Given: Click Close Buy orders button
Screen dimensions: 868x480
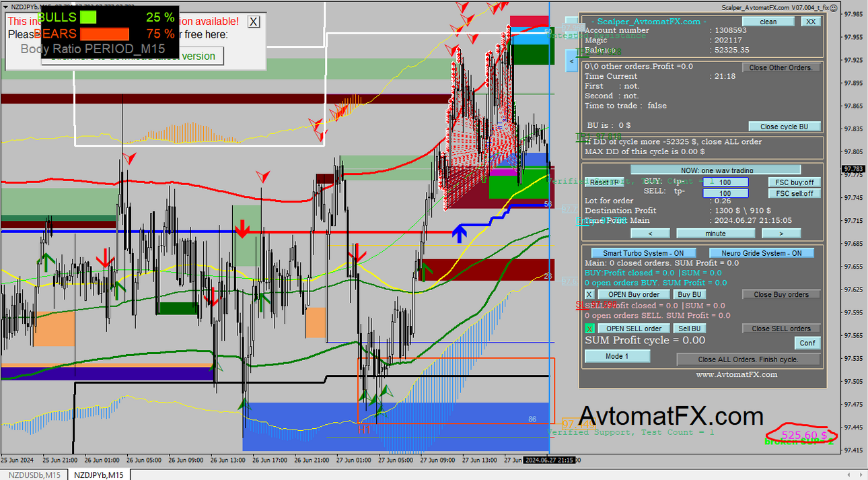Looking at the screenshot, I should tap(781, 294).
